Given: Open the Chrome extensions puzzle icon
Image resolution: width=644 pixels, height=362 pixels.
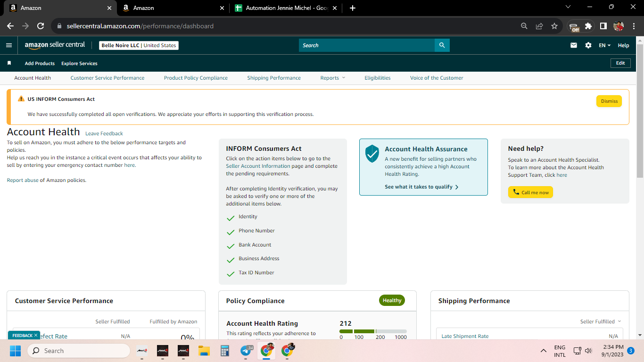Looking at the screenshot, I should tap(588, 26).
